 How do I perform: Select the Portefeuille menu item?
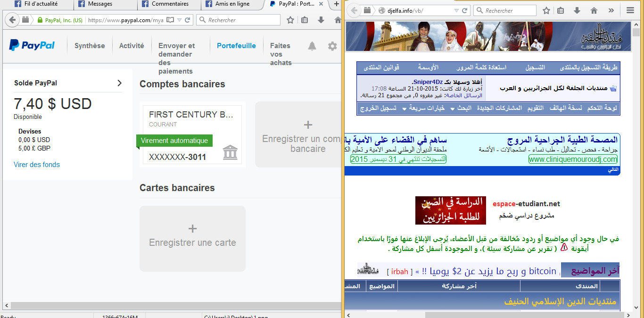pyautogui.click(x=236, y=46)
